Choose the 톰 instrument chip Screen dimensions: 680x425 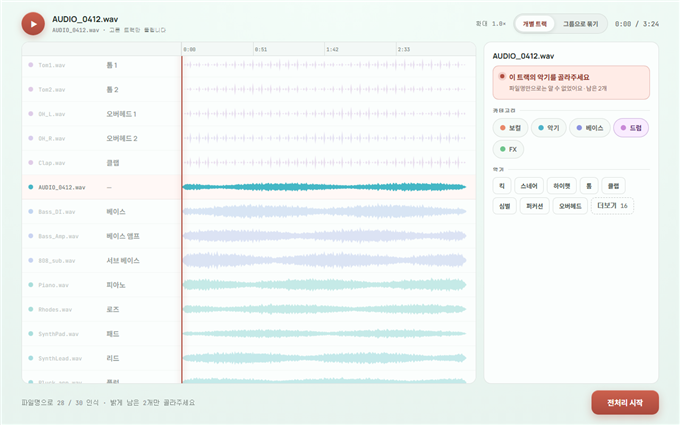[x=589, y=186]
